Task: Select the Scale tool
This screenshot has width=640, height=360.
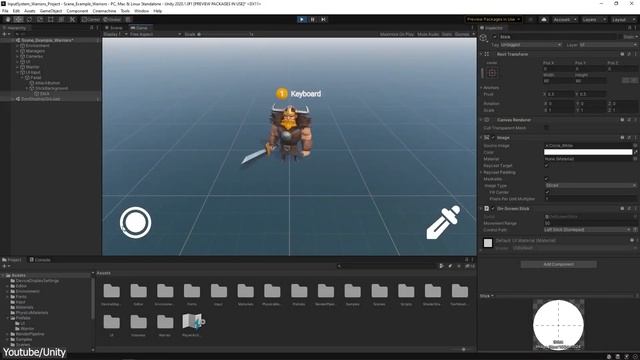Action: click(40, 19)
